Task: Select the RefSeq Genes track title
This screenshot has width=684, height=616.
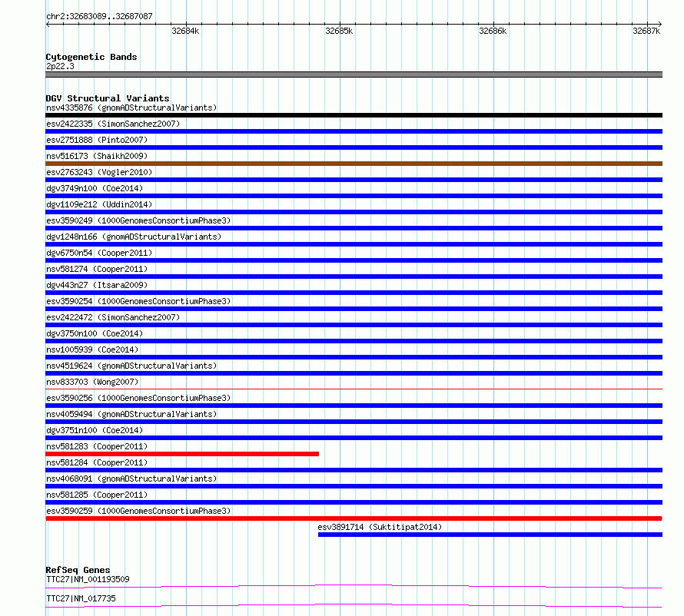Action: tap(78, 570)
